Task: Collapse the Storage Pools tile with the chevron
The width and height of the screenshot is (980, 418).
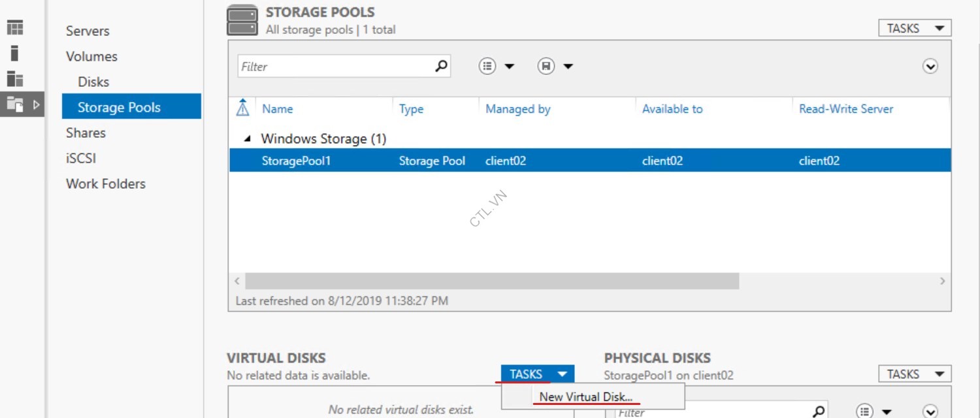Action: pyautogui.click(x=930, y=66)
